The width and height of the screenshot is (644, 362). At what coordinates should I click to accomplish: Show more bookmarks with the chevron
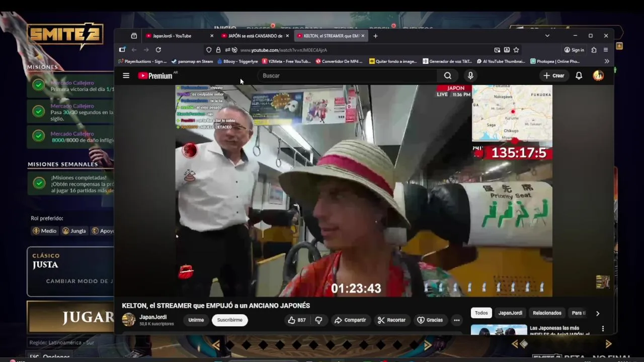pos(607,61)
